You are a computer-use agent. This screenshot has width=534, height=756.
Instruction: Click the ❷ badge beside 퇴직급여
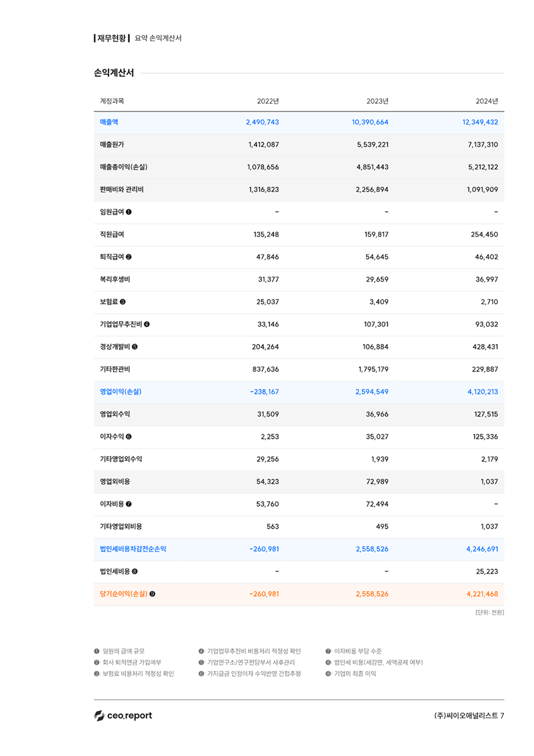[x=127, y=256]
